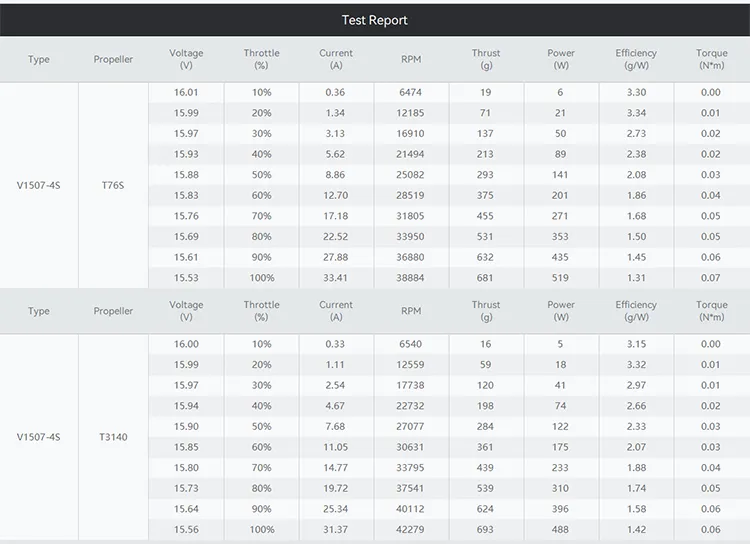
Task: Click the RPM value 6474
Action: pyautogui.click(x=411, y=92)
